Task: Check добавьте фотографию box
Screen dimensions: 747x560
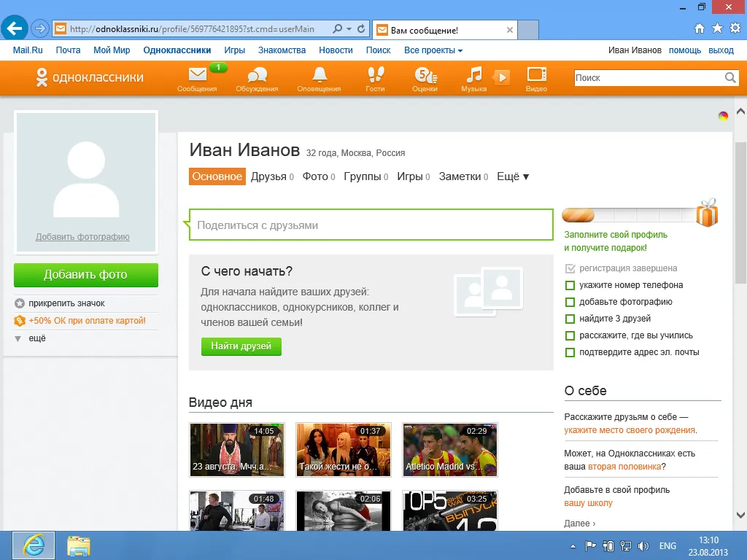Action: pyautogui.click(x=570, y=302)
